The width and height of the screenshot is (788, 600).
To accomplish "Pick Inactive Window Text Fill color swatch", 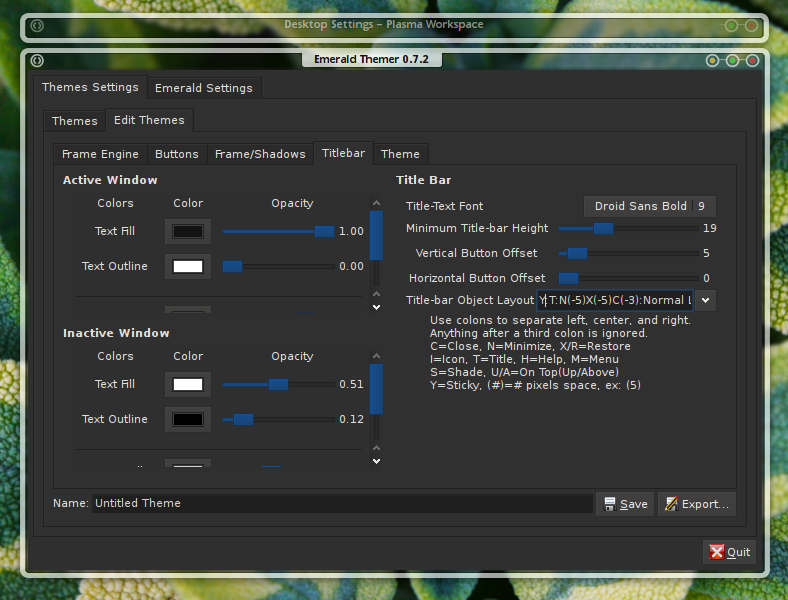I will tap(188, 384).
